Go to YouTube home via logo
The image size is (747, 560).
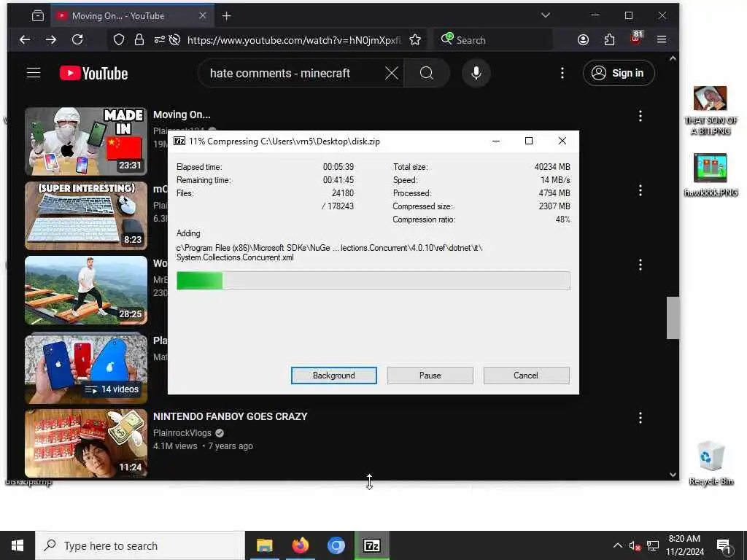[94, 74]
